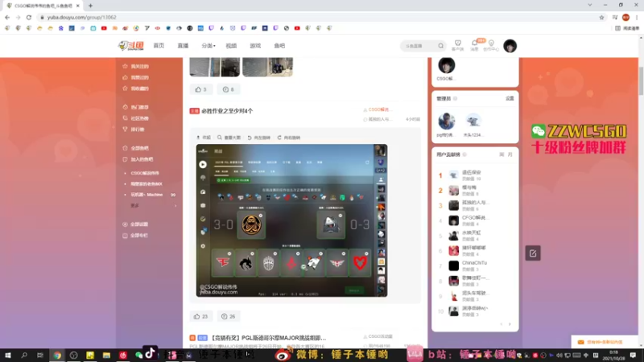The height and width of the screenshot is (362, 644).
Task: Open the 直播 nav item
Action: point(183,46)
